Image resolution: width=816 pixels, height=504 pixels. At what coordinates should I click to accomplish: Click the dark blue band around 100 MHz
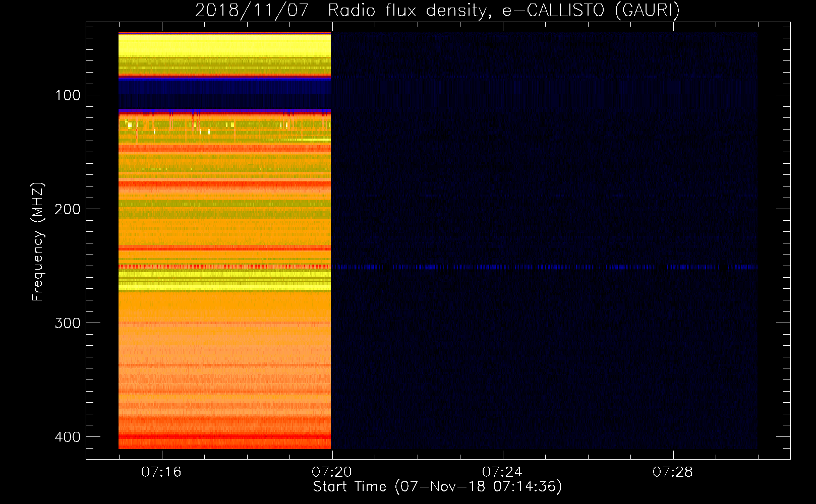coord(224,94)
